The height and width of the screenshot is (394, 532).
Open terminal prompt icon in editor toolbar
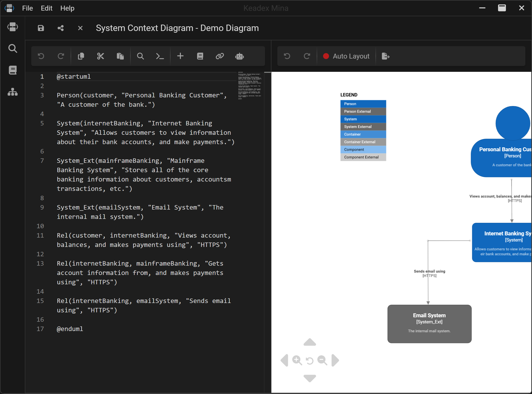click(160, 56)
